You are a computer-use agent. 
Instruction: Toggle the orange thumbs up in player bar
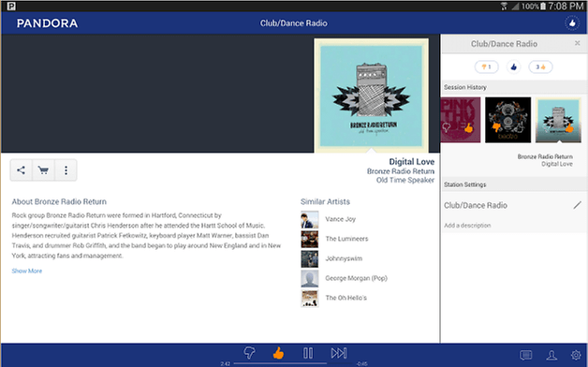(278, 353)
